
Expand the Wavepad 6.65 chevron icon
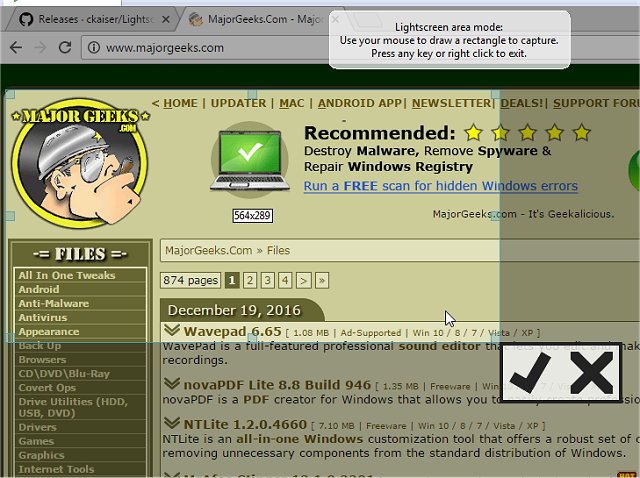point(172,330)
